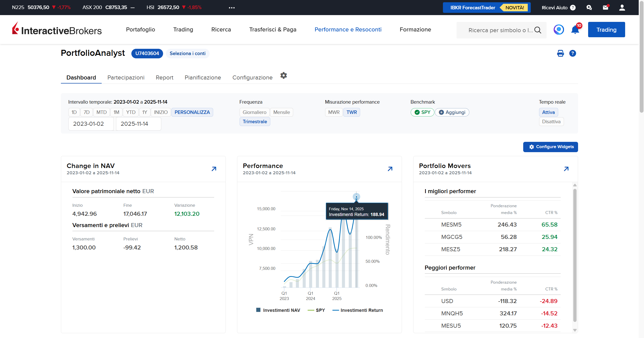644x338 pixels.
Task: Click the Configure Widgets button
Action: point(550,147)
